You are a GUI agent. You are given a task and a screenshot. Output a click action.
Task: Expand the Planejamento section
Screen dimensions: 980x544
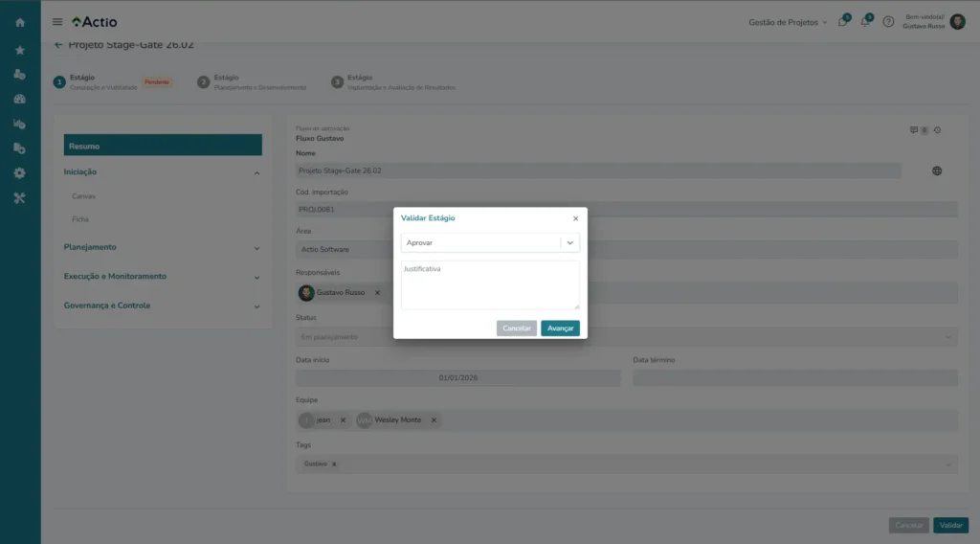point(256,247)
